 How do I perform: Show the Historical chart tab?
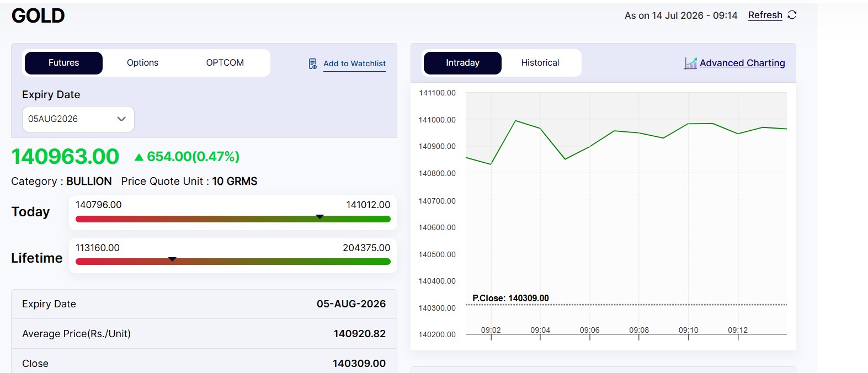540,63
